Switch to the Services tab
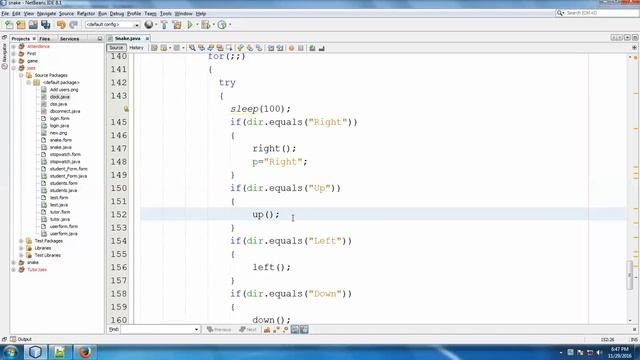The width and height of the screenshot is (640, 360). [x=69, y=39]
